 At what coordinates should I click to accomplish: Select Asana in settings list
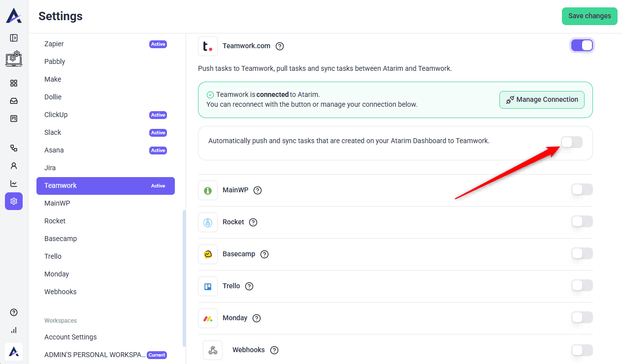(105, 150)
